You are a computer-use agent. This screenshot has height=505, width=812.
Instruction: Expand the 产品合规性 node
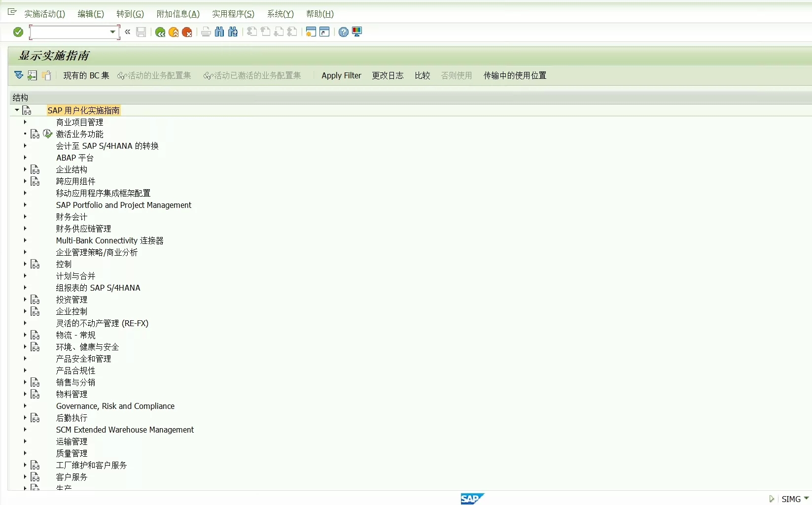(25, 370)
